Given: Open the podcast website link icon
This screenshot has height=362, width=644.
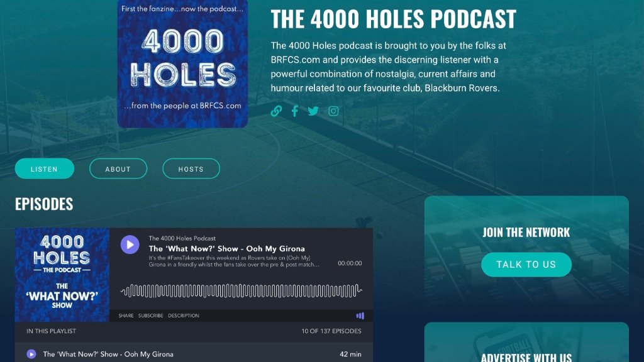Looking at the screenshot, I should (276, 111).
